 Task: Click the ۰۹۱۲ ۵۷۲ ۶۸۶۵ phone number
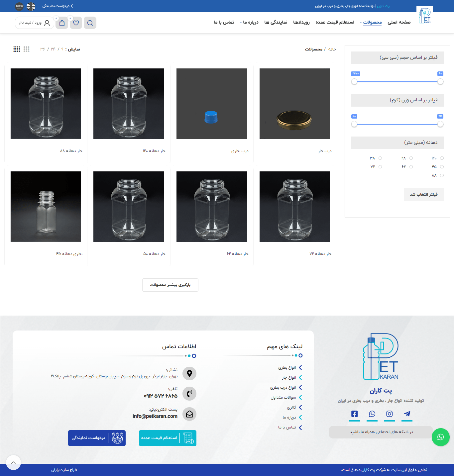click(x=161, y=396)
